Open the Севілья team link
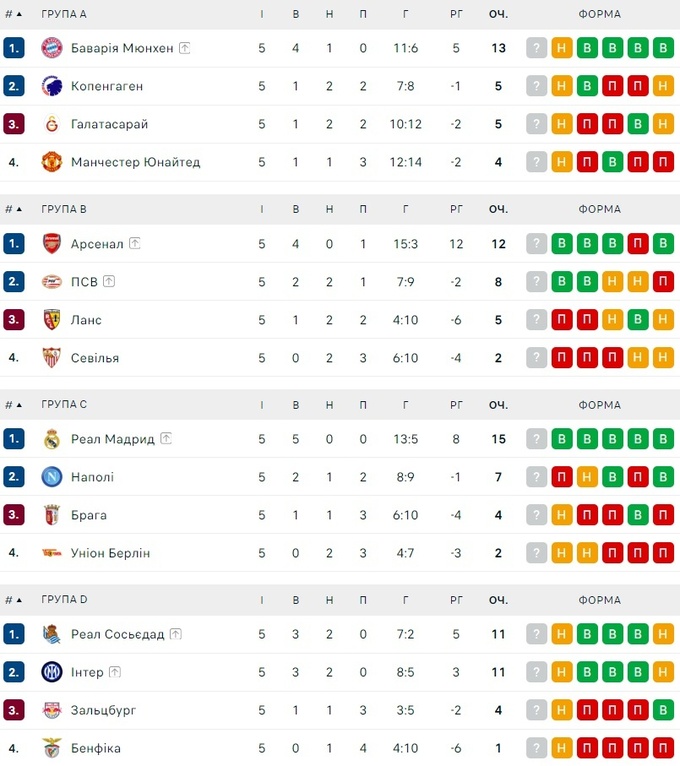680x766 pixels. pos(95,358)
